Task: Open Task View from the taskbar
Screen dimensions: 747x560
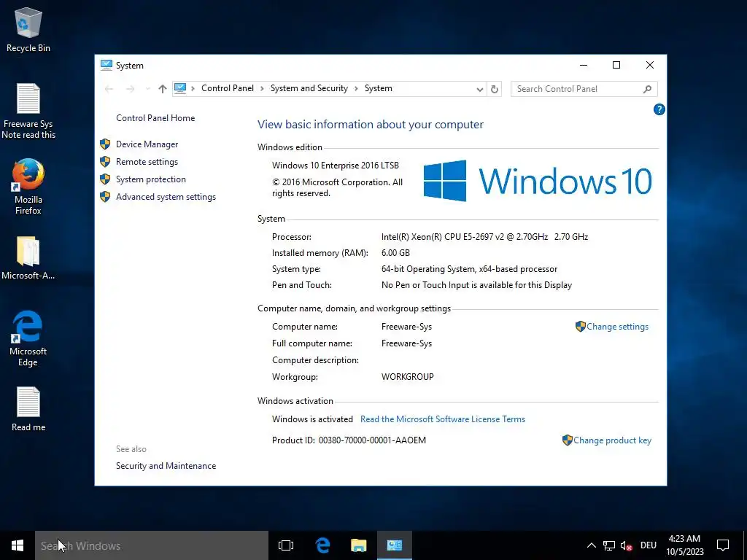Action: point(286,545)
